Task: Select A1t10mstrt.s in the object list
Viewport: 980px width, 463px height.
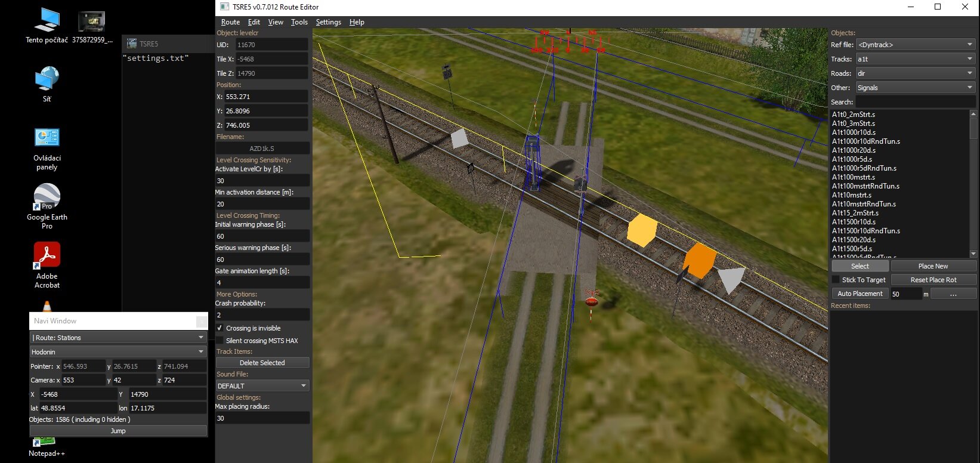Action: pos(852,195)
